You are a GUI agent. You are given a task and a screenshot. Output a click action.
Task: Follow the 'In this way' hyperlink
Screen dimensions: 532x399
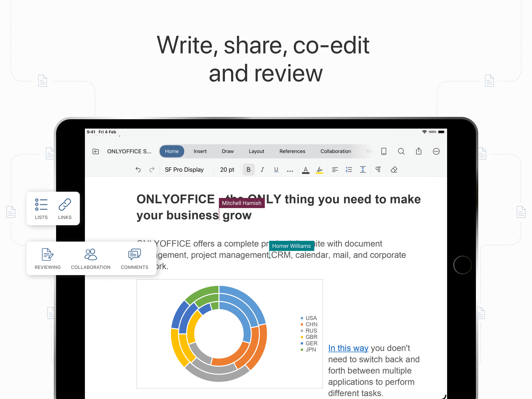tap(348, 348)
